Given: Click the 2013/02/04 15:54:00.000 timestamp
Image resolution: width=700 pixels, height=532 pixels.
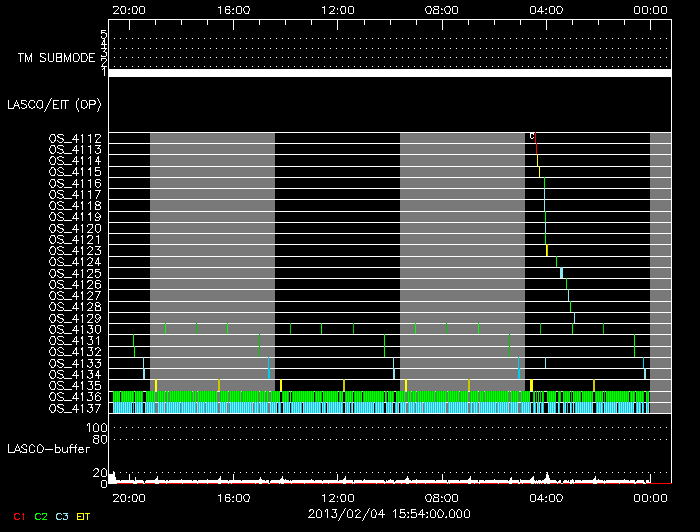Looking at the screenshot, I should 390,513.
